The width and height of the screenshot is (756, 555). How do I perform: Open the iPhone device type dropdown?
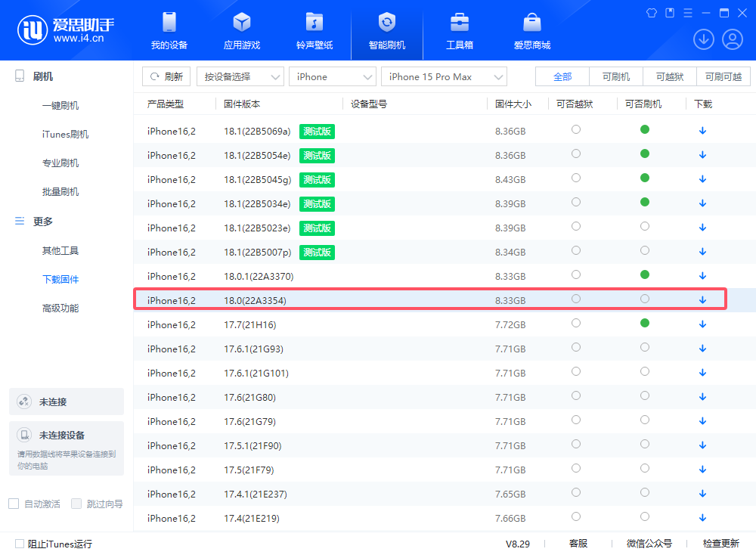point(333,76)
